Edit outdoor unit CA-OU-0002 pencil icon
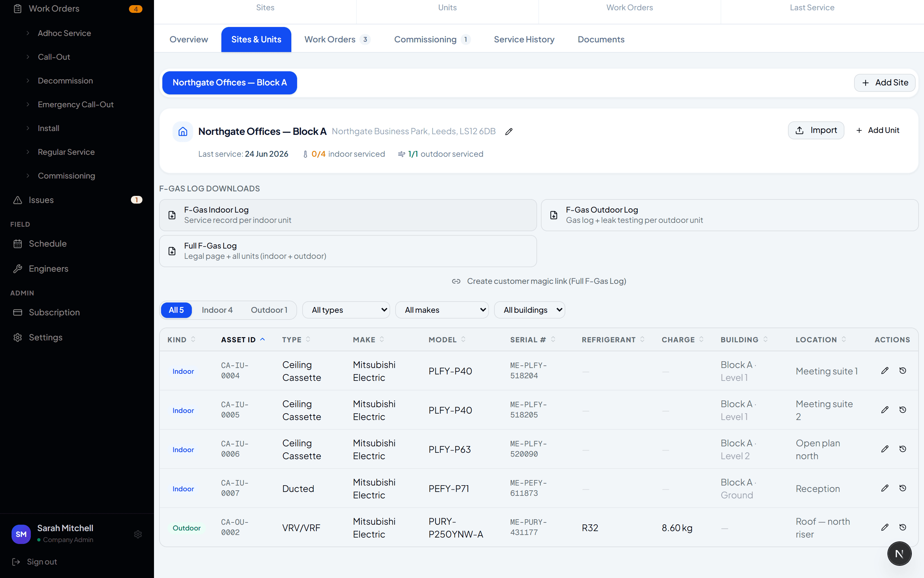Viewport: 924px width, 578px height. [885, 527]
